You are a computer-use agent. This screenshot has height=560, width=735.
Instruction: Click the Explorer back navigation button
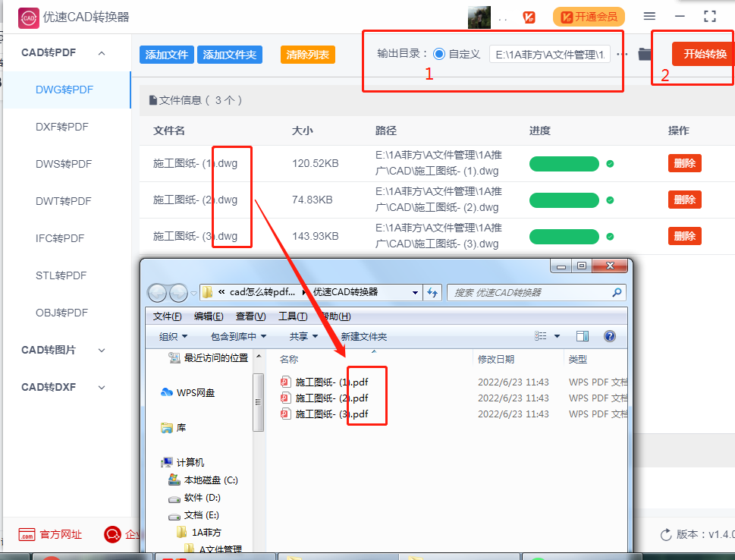[x=157, y=293]
